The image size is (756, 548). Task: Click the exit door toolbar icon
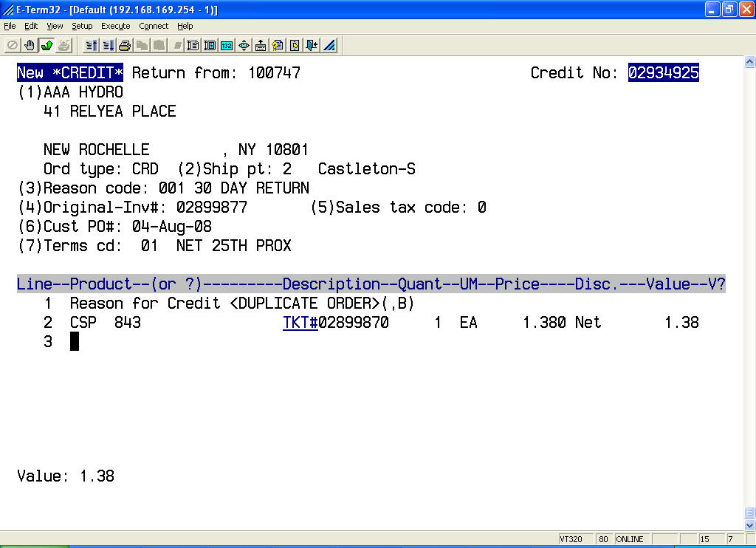tap(312, 45)
